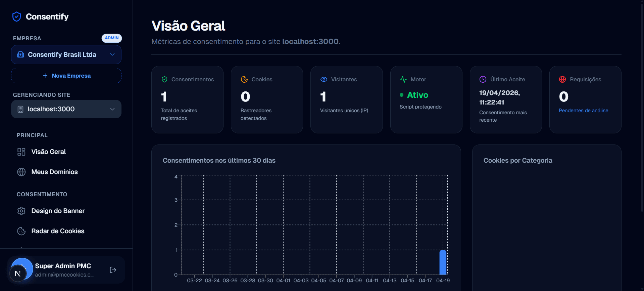Open Meus Domínios menu item
The width and height of the screenshot is (644, 291).
(54, 172)
